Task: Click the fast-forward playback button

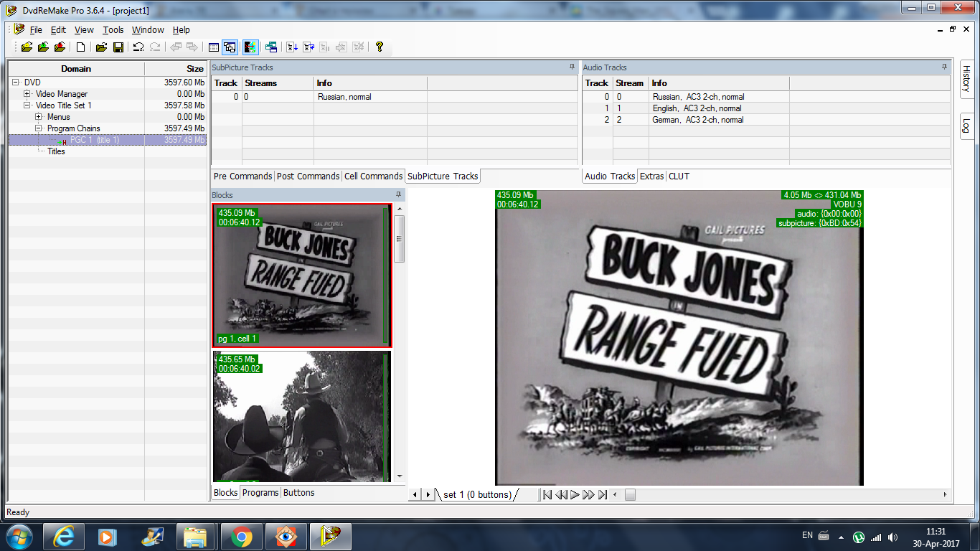Action: (x=588, y=494)
